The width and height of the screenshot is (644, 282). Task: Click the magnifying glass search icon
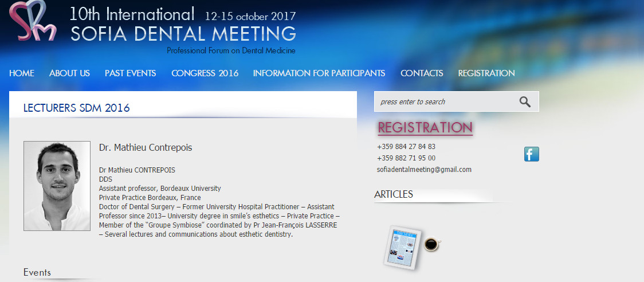[525, 102]
